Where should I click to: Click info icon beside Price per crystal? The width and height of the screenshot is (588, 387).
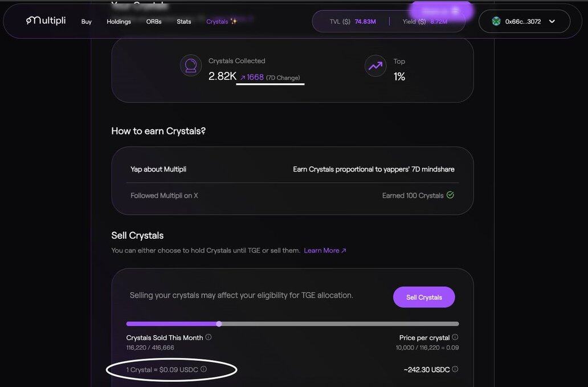click(x=455, y=337)
